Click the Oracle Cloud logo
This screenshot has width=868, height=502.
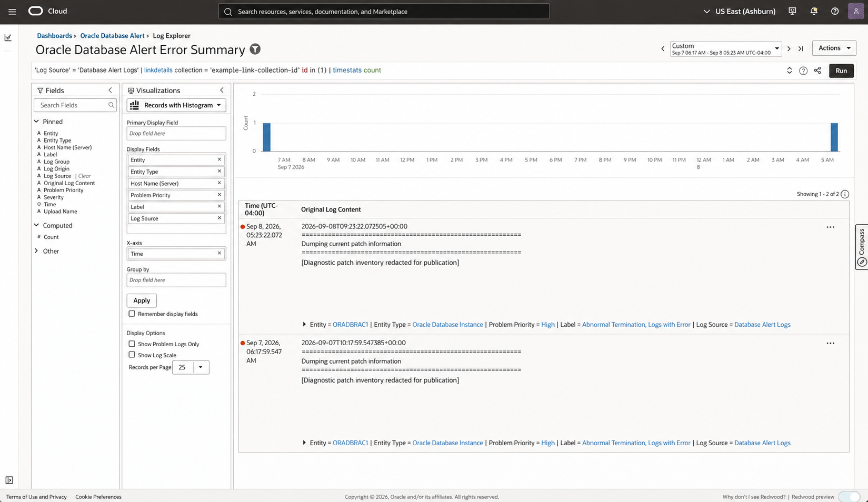pos(35,11)
